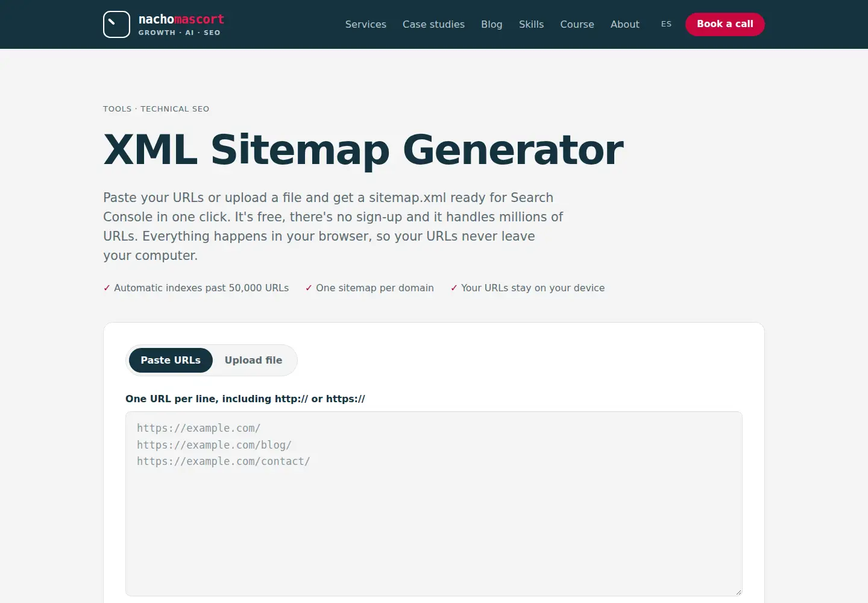Click the 'One URL per line' label
868x603 pixels.
click(x=245, y=399)
